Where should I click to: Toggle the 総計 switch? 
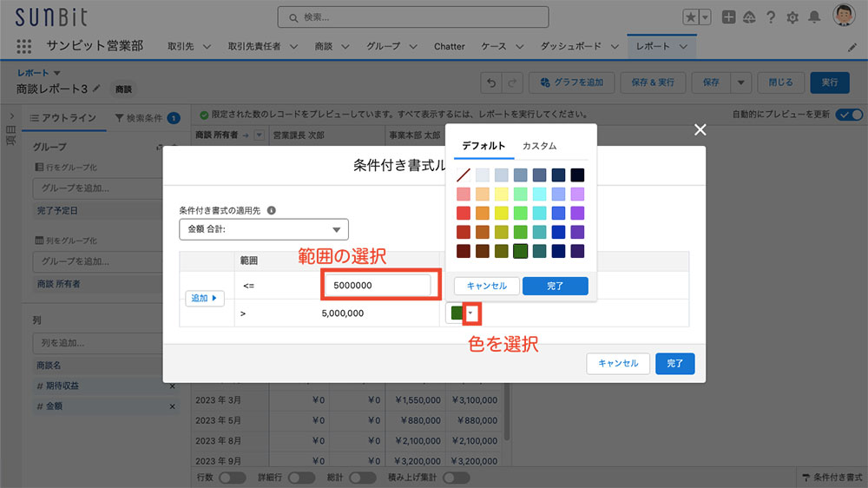362,478
